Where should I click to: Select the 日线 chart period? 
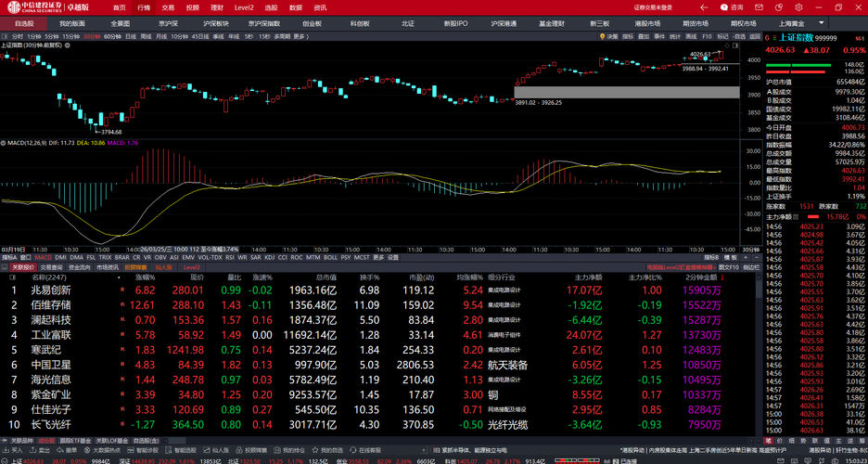pos(131,36)
